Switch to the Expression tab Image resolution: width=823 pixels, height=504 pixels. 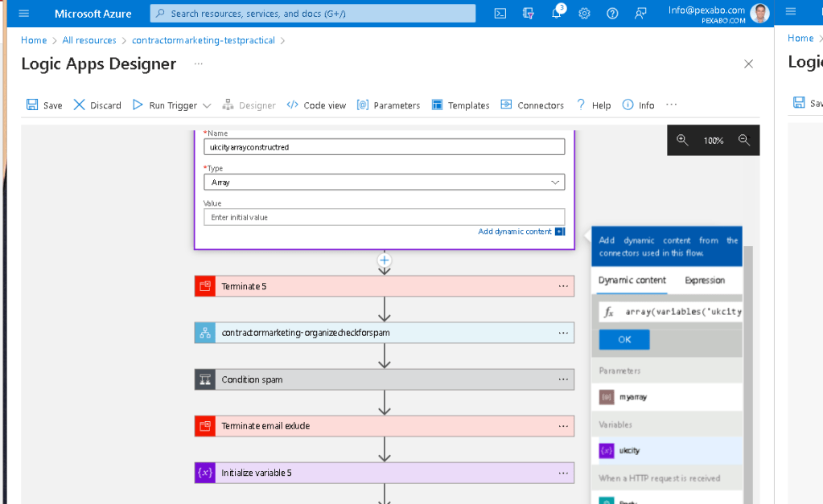click(x=705, y=281)
